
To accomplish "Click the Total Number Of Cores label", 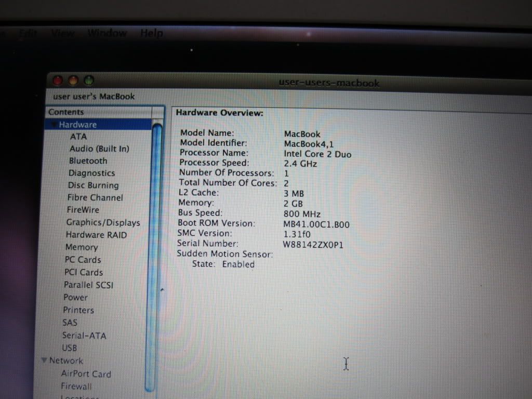I will pos(228,182).
